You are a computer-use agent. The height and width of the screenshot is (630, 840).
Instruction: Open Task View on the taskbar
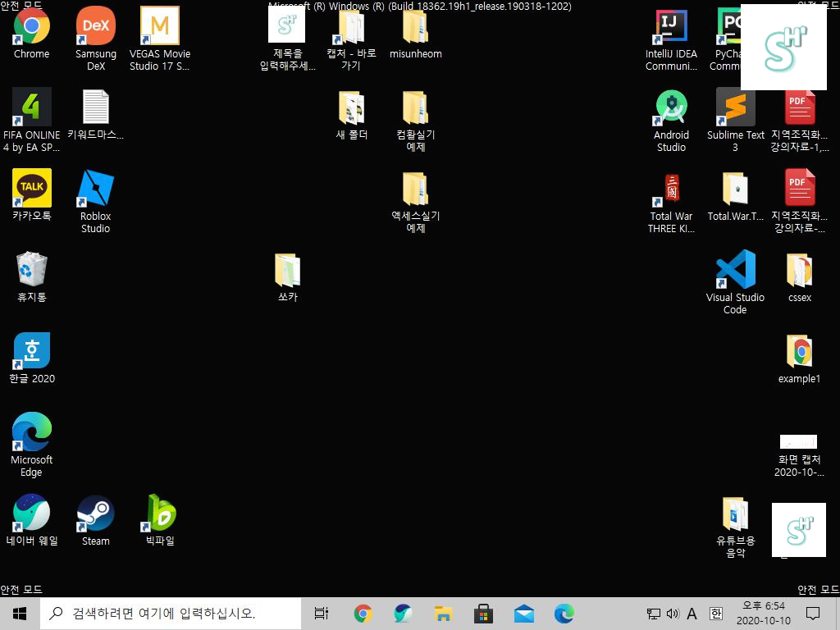(x=322, y=614)
